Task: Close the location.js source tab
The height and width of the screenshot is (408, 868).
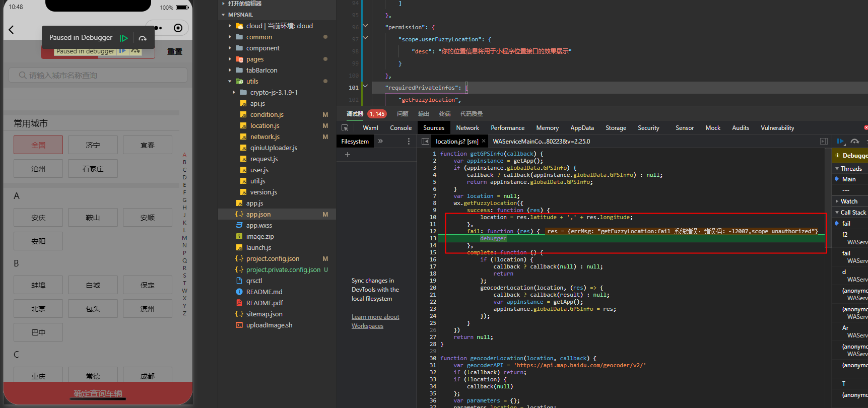Action: (x=484, y=141)
